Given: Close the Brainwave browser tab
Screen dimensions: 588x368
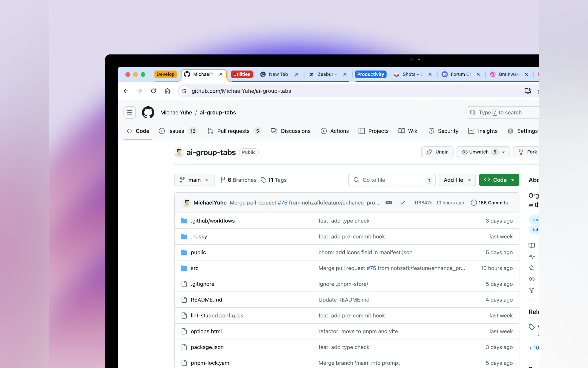Looking at the screenshot, I should [526, 74].
